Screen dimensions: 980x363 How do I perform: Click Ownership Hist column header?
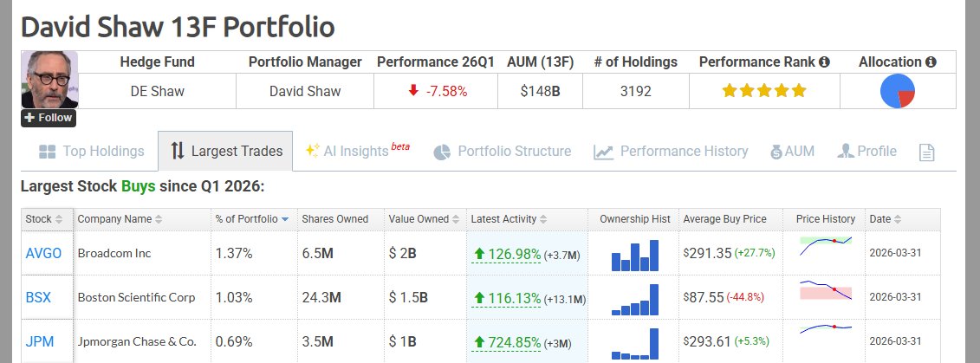click(634, 219)
